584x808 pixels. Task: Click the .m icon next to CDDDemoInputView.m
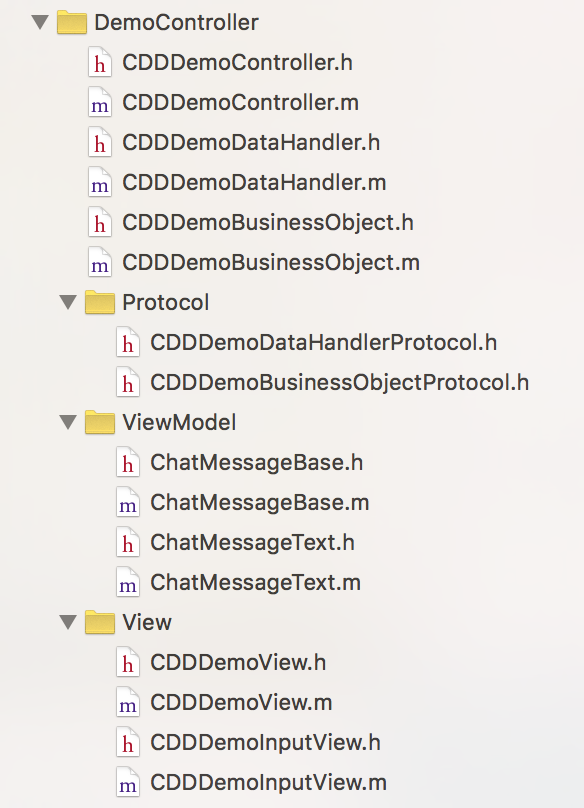click(x=127, y=783)
